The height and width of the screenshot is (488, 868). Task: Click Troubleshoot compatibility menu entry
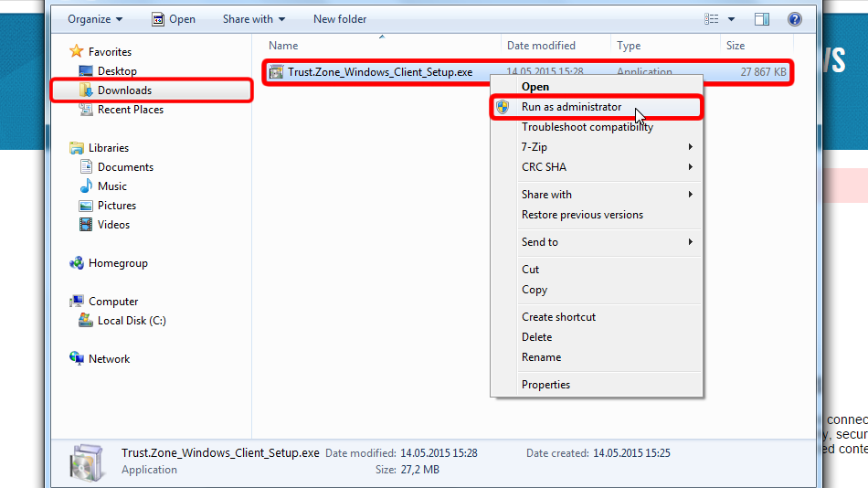(587, 127)
